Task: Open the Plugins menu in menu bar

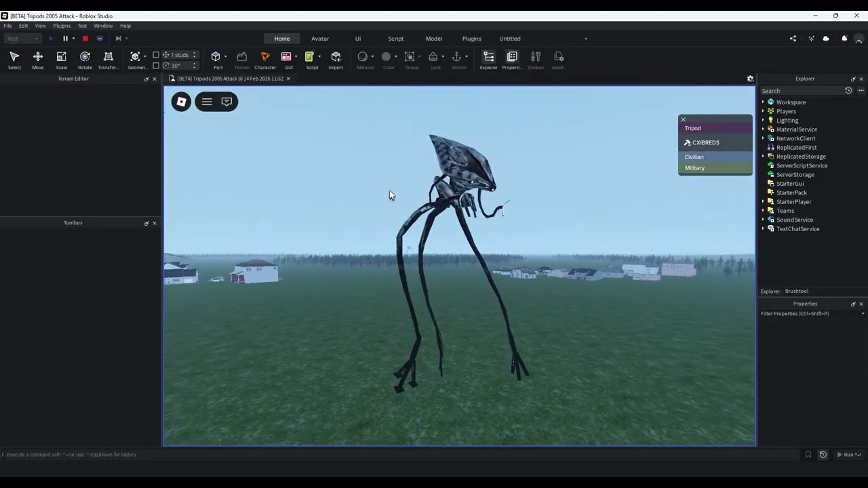Action: pos(62,26)
